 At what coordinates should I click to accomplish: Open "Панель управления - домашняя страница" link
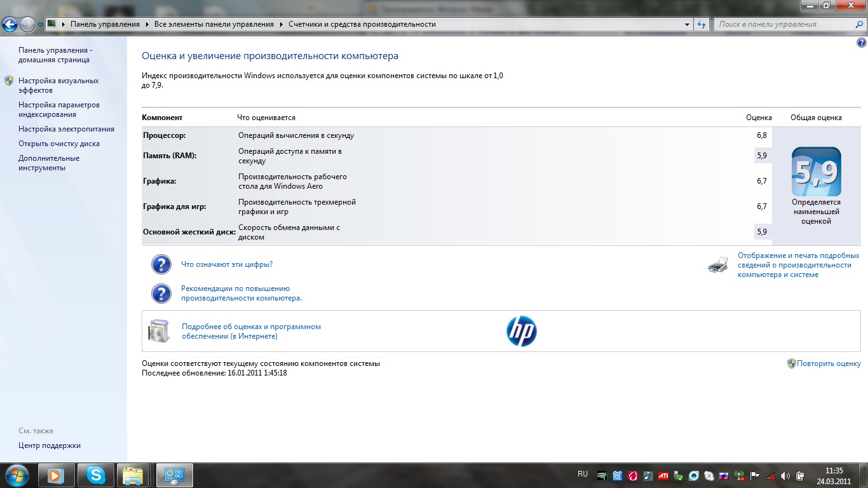pos(55,55)
